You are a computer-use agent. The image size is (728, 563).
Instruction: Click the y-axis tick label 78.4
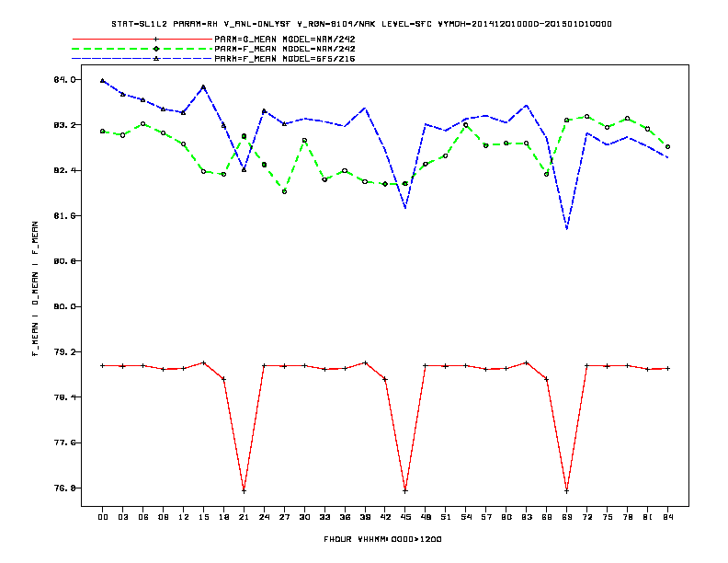[64, 397]
